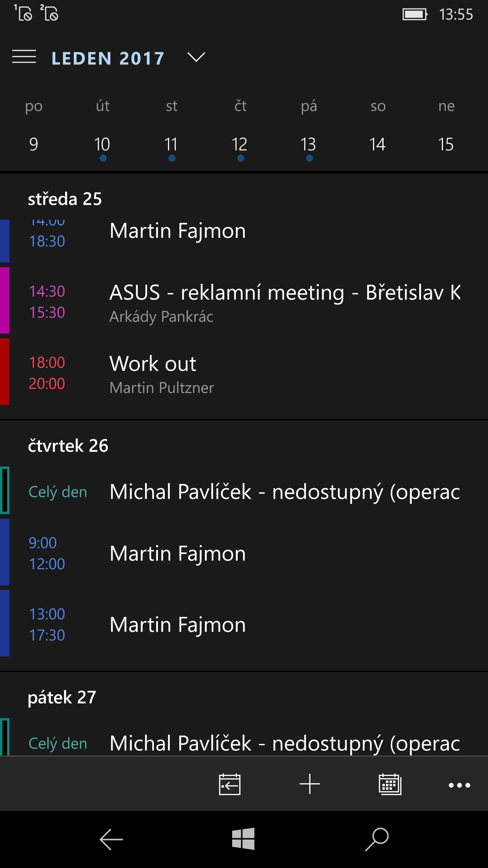
Task: Select Sunday 15 in week strip
Action: pos(446,145)
